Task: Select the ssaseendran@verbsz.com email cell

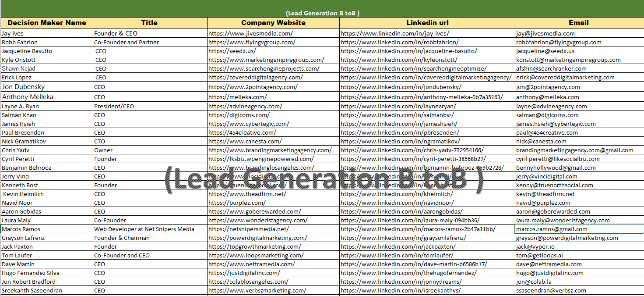Action: (579, 290)
